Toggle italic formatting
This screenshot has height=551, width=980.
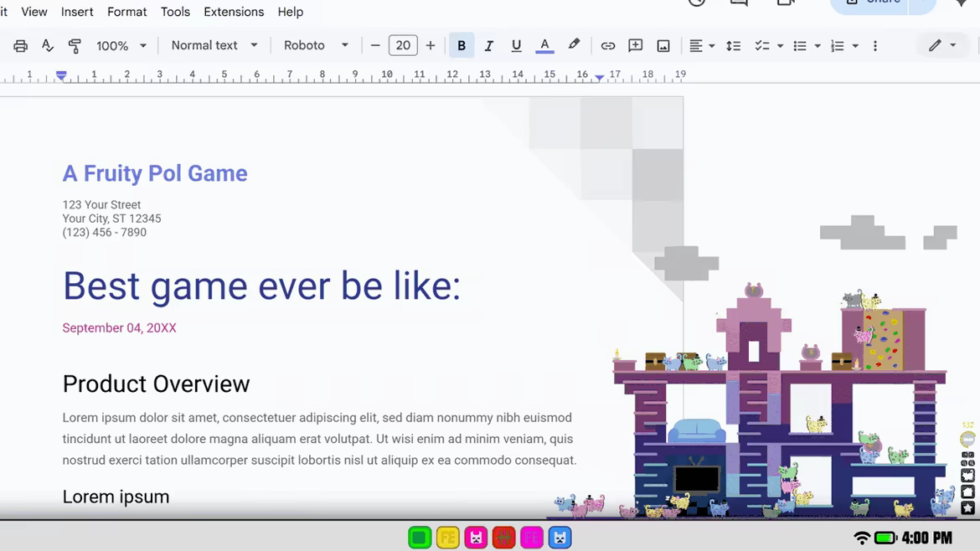point(489,45)
